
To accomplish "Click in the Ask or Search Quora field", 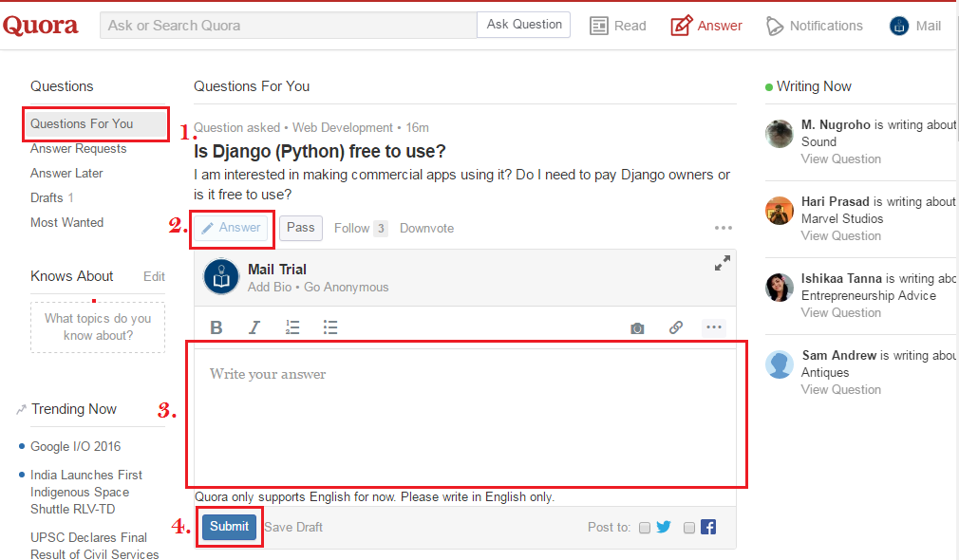I will (x=289, y=26).
